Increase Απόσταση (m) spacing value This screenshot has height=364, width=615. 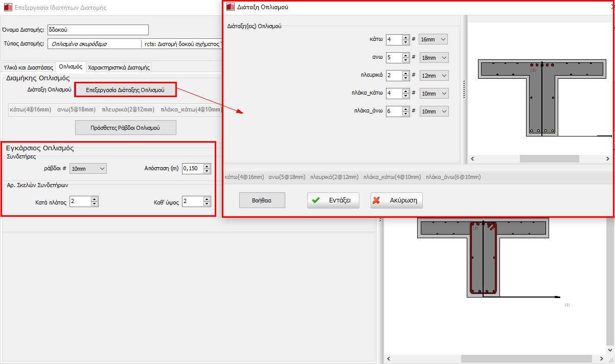207,166
